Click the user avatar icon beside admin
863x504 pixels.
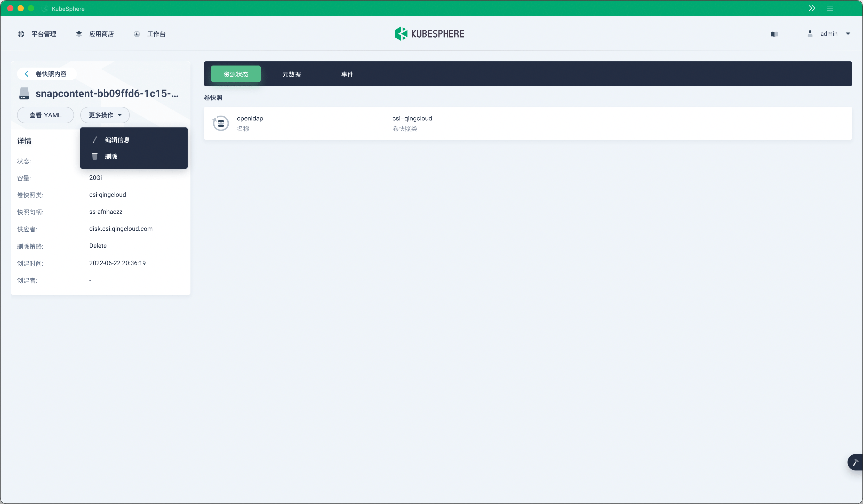(810, 34)
